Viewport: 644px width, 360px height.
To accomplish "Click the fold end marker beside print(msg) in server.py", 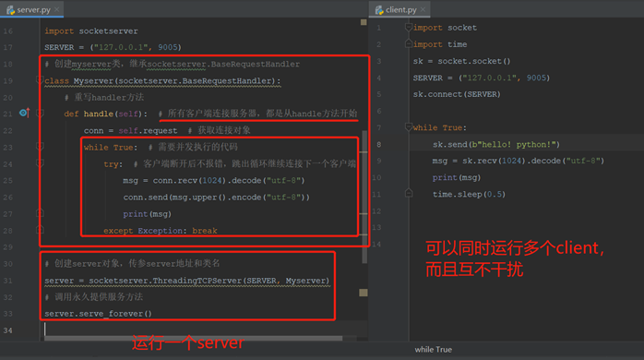I will click(40, 213).
